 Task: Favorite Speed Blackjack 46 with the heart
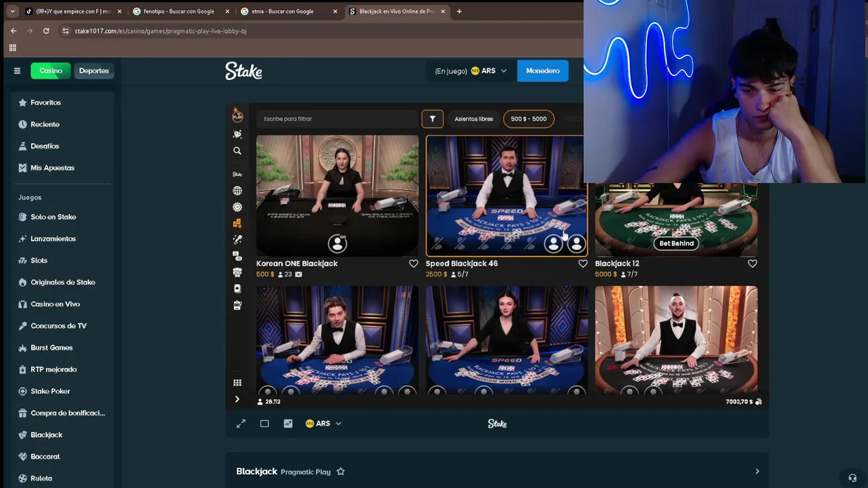(583, 264)
